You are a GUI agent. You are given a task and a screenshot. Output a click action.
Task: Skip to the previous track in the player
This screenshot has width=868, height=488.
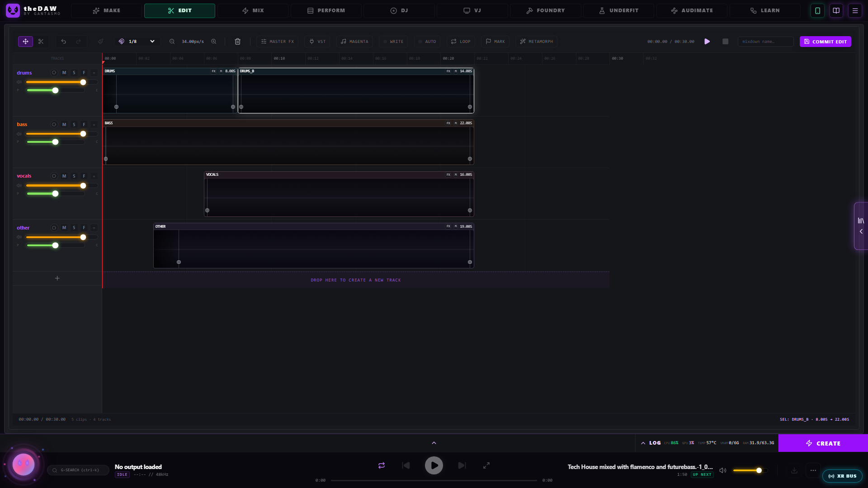click(406, 465)
